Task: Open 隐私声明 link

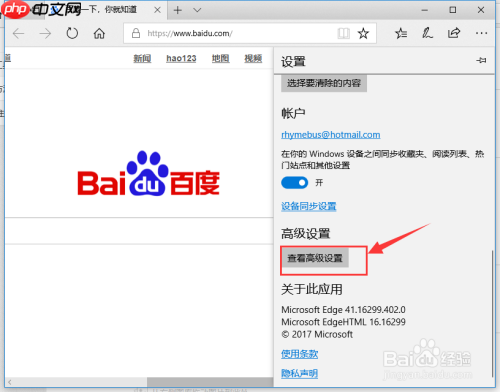Action: point(299,374)
